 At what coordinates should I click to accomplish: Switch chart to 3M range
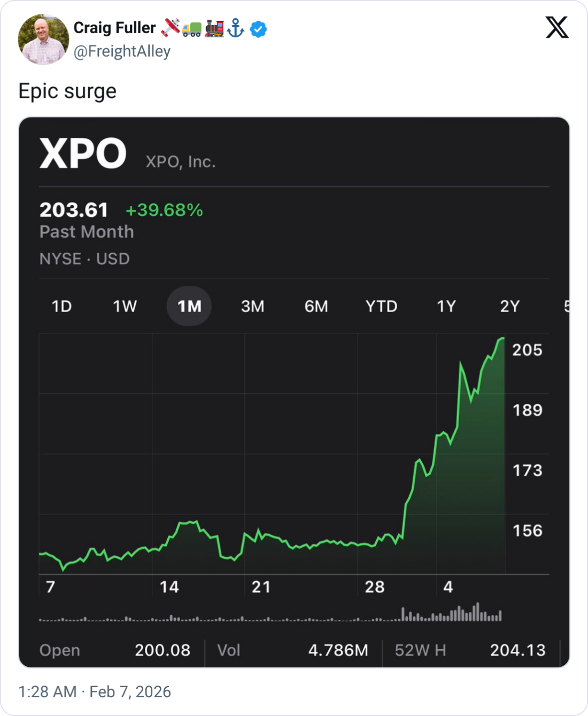[252, 306]
